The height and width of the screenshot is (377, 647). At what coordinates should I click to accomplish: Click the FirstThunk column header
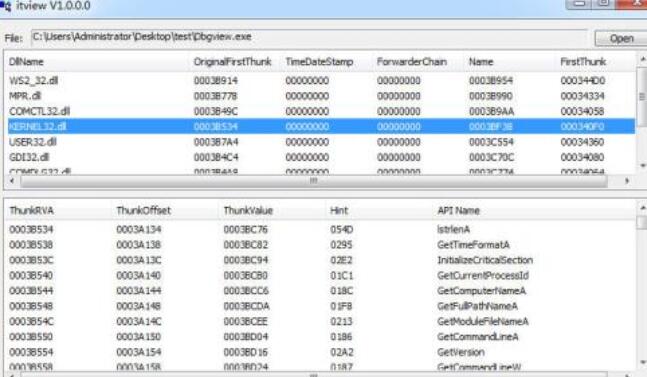583,62
